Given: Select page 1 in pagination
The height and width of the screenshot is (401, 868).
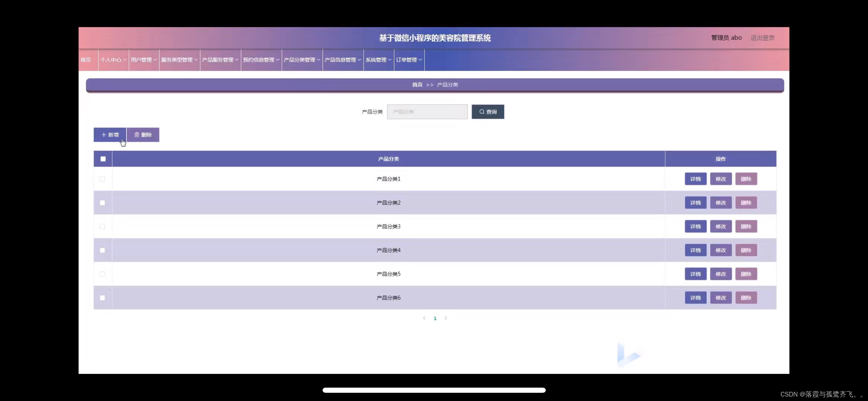Looking at the screenshot, I should [435, 318].
